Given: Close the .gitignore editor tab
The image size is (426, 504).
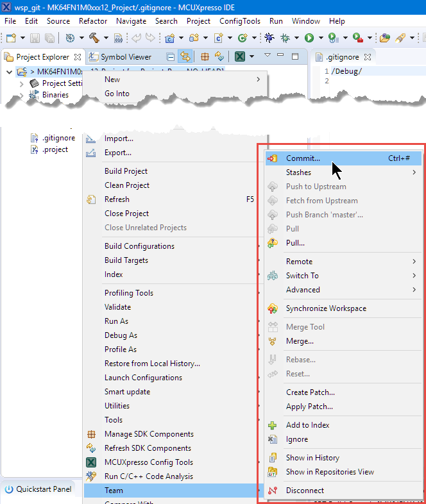Looking at the screenshot, I should point(368,57).
